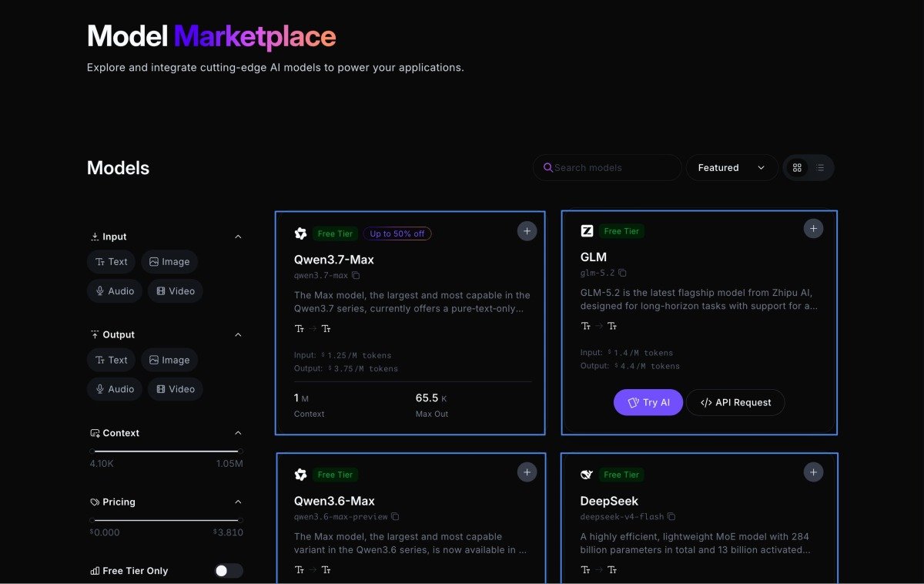Click the Context slider maximum handle

pos(240,451)
